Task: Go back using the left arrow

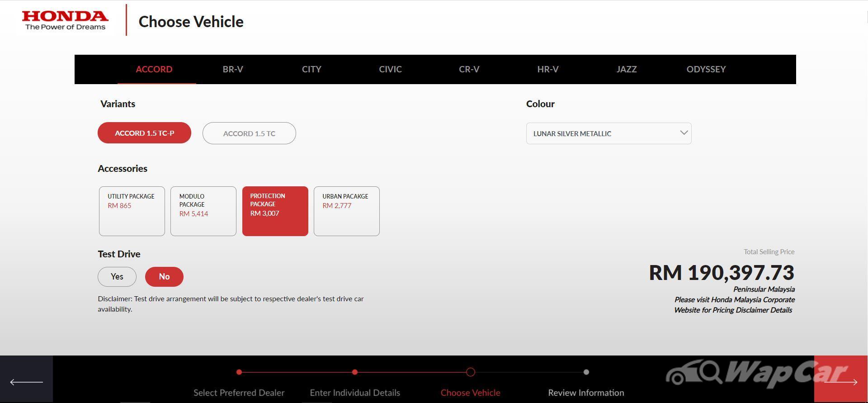Action: pos(26,379)
